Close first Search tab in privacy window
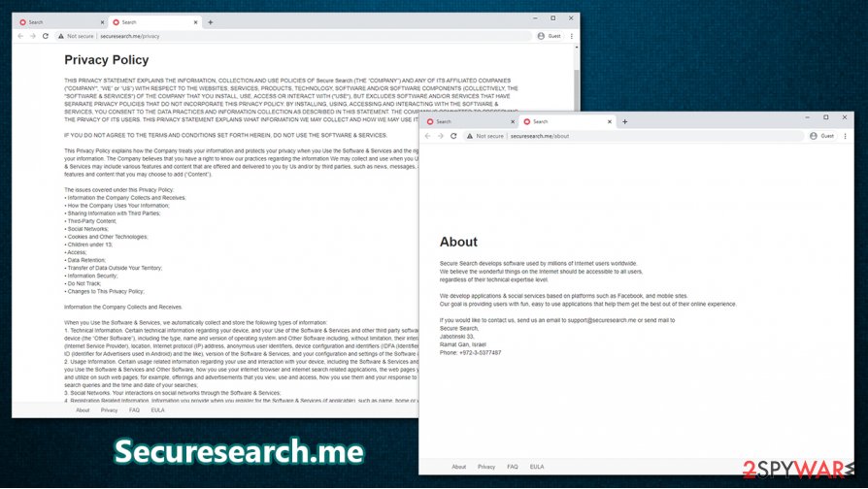Image resolution: width=868 pixels, height=489 pixels. (102, 22)
